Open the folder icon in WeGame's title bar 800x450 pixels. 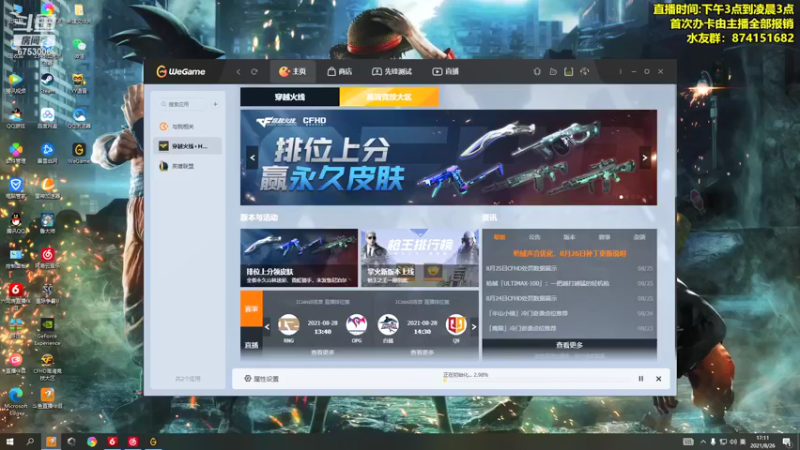coord(553,72)
